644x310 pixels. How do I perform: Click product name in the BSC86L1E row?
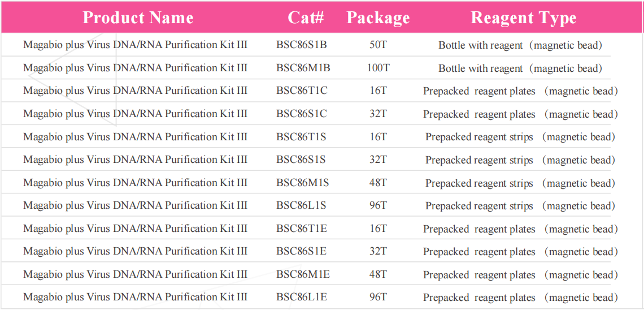(135, 298)
